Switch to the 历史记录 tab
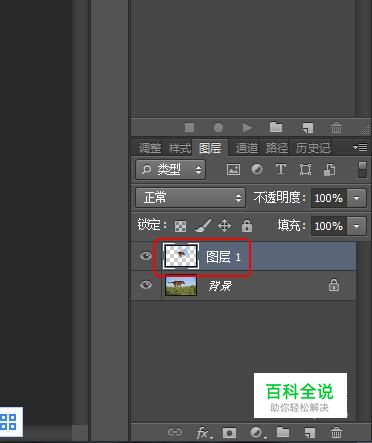This screenshot has height=443, width=372. point(313,148)
